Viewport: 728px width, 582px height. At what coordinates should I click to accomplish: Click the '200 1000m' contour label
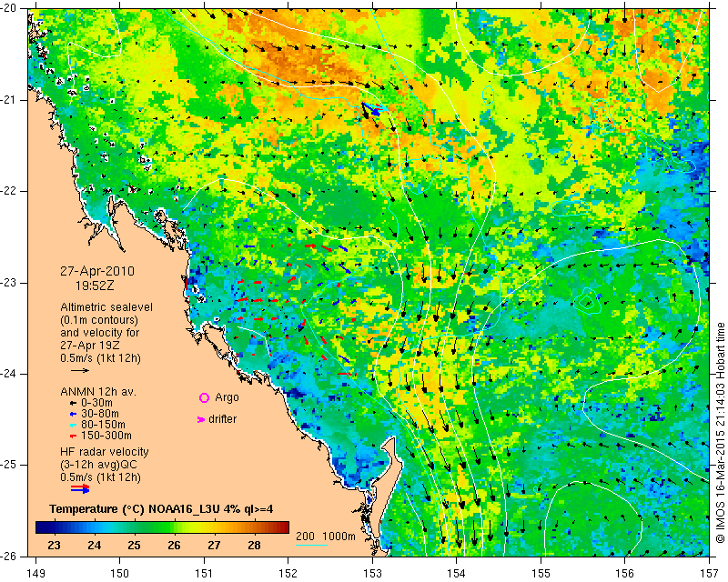click(x=326, y=537)
